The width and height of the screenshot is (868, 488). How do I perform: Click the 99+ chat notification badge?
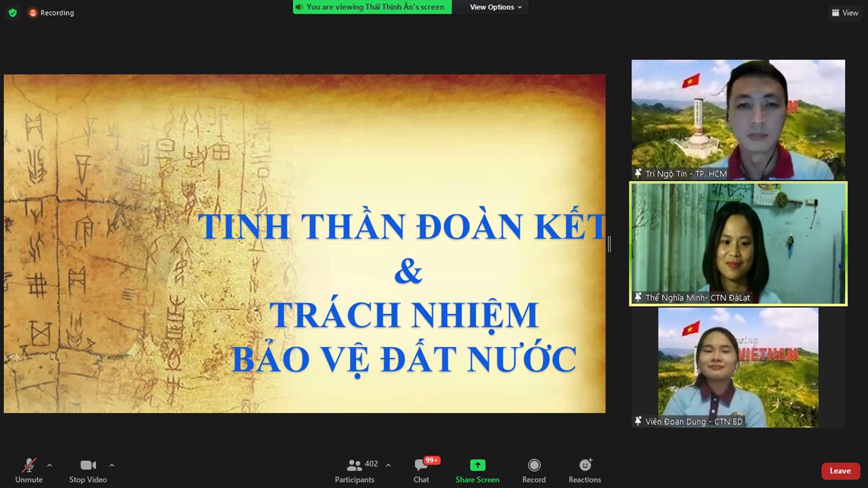point(431,461)
